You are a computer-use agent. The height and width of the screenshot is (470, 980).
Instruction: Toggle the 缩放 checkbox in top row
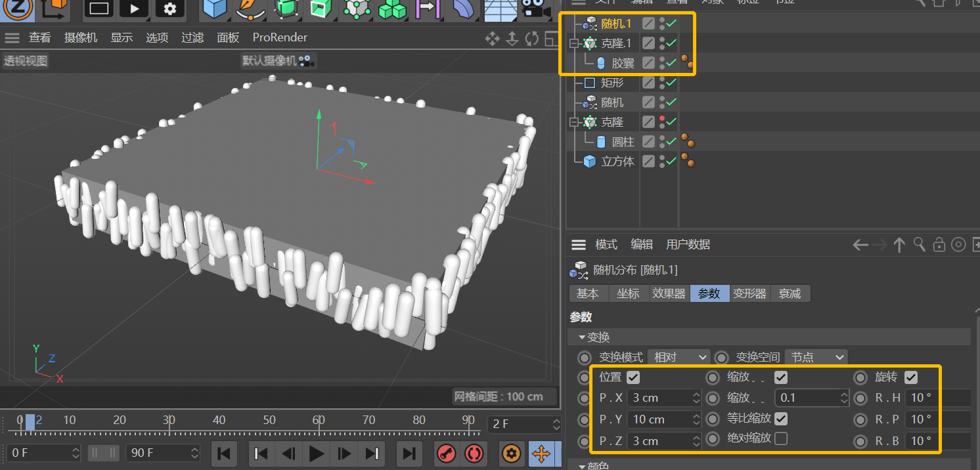tap(781, 377)
